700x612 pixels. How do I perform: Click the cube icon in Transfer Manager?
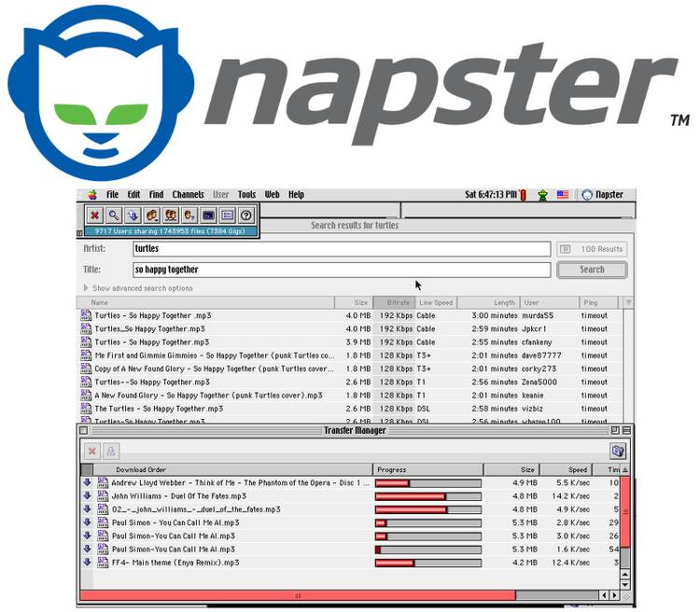coord(617,451)
